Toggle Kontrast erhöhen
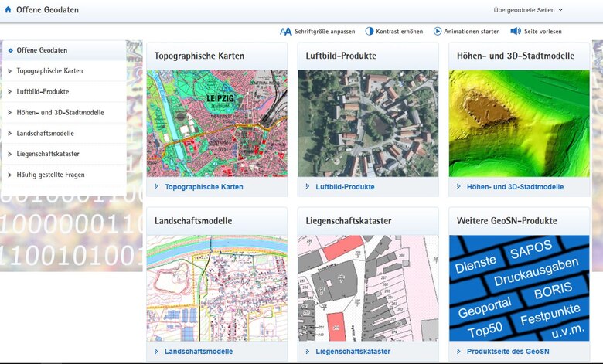The height and width of the screenshot is (364, 603). [x=400, y=32]
